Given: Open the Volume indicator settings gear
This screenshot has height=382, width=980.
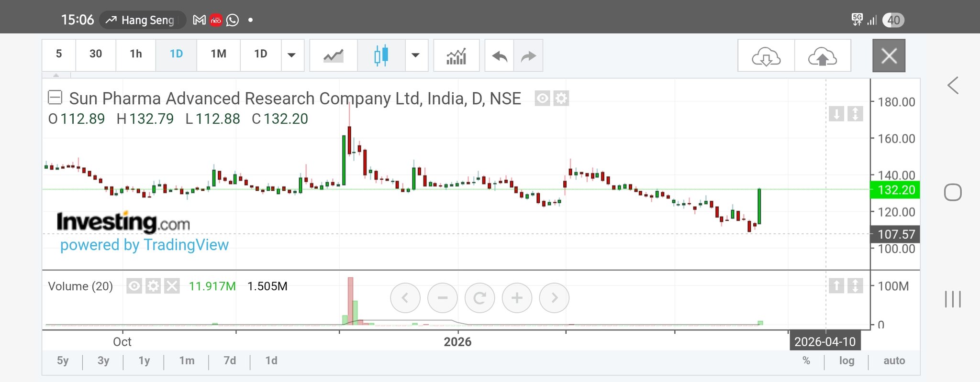Looking at the screenshot, I should tap(153, 286).
